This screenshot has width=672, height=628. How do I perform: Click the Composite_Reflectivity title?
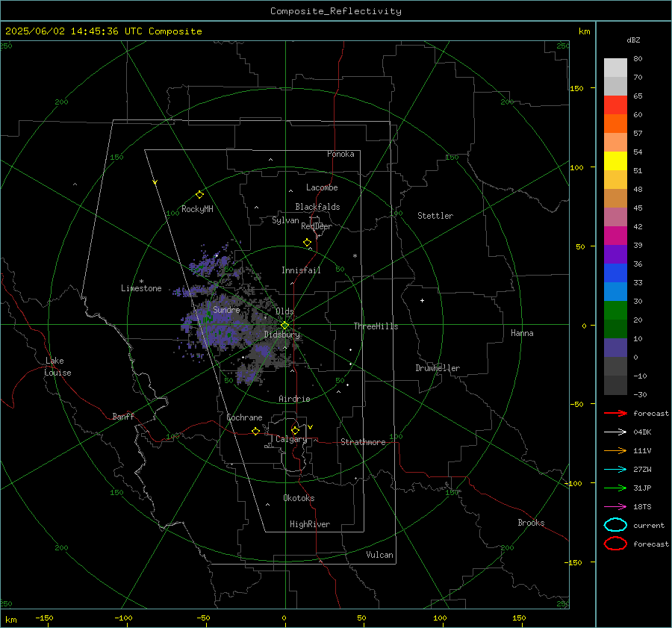(x=335, y=11)
